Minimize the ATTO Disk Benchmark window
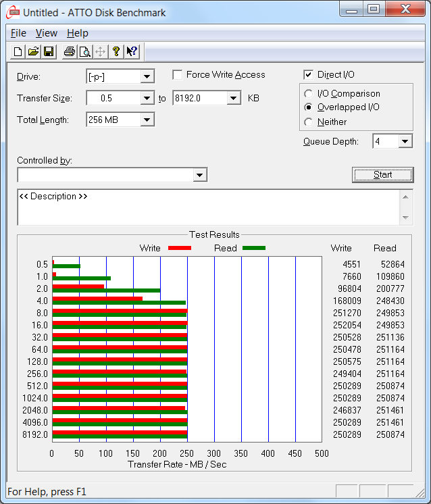The height and width of the screenshot is (504, 431). coord(351,9)
